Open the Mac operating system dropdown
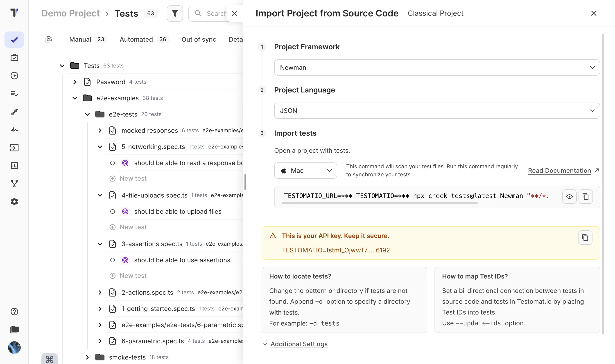The image size is (615, 364). point(305,171)
